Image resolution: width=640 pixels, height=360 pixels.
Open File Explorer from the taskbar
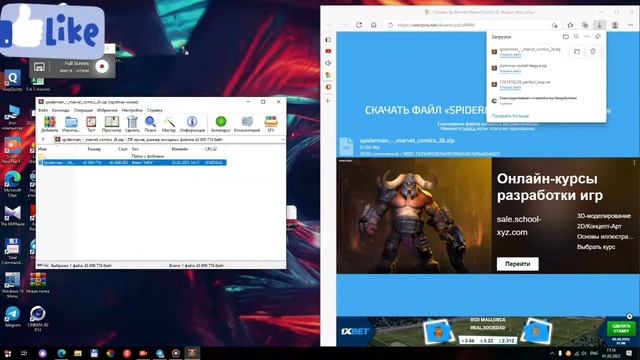(x=78, y=353)
